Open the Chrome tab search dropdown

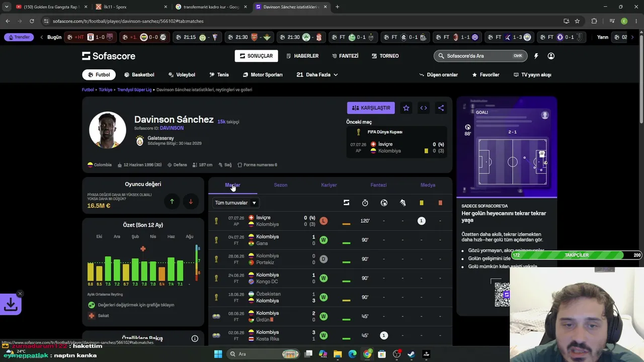[7, 7]
